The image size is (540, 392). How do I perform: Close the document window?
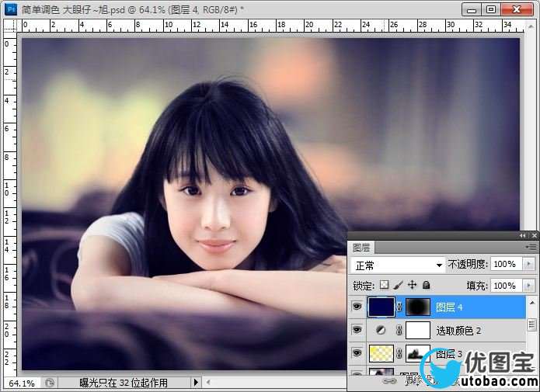pyautogui.click(x=517, y=9)
